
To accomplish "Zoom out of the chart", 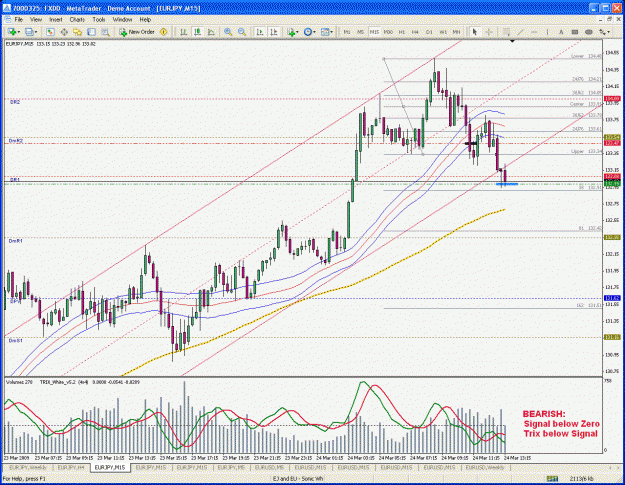I will tap(242, 32).
